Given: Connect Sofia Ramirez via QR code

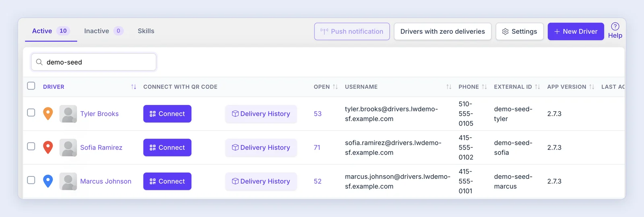Looking at the screenshot, I should (x=167, y=147).
